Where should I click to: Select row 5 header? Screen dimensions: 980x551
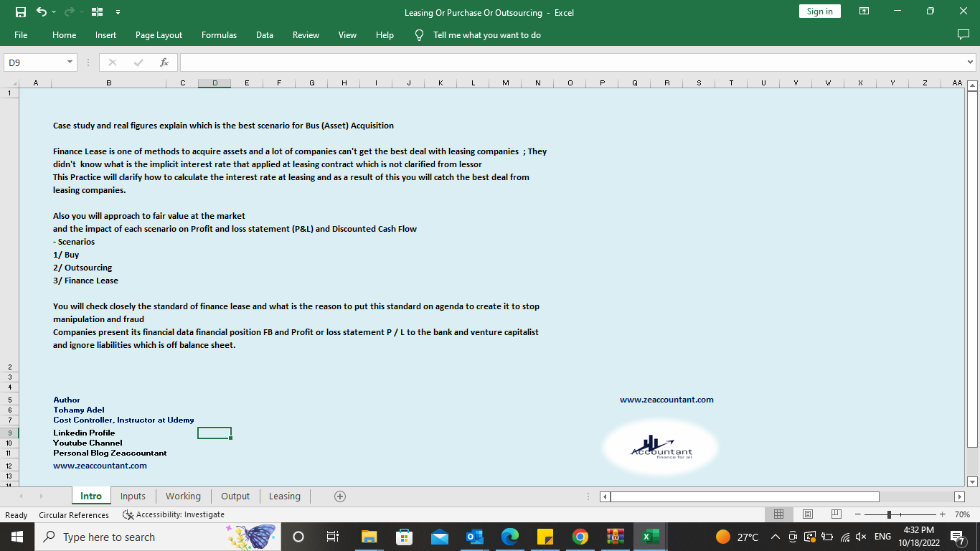(x=9, y=400)
